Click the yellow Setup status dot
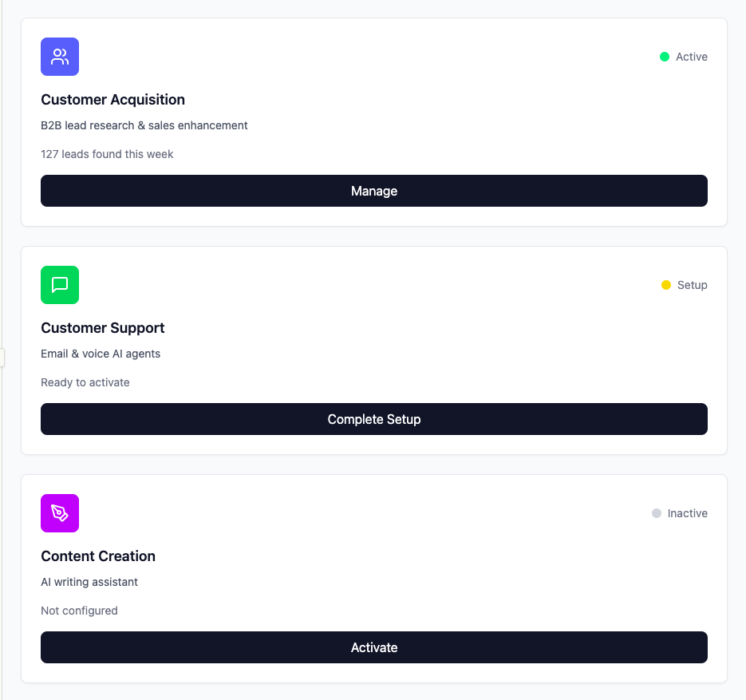This screenshot has height=700, width=746. tap(666, 285)
